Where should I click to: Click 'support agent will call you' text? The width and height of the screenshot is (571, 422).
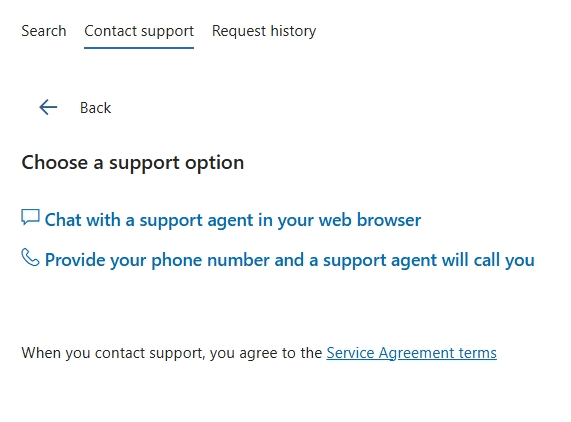click(429, 260)
